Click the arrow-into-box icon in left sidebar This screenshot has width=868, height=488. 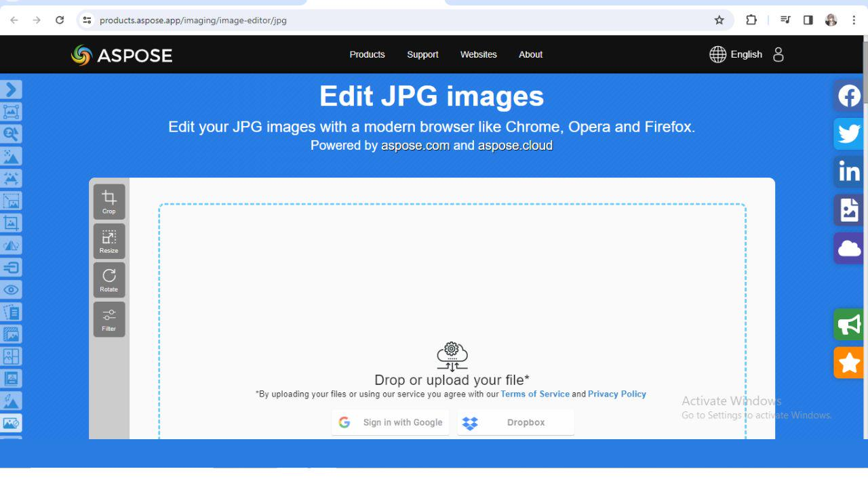12,267
